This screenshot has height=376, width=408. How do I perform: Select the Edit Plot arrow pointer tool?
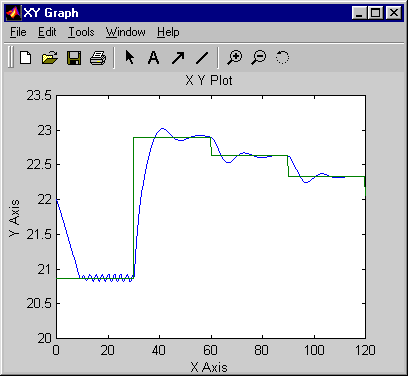[129, 57]
